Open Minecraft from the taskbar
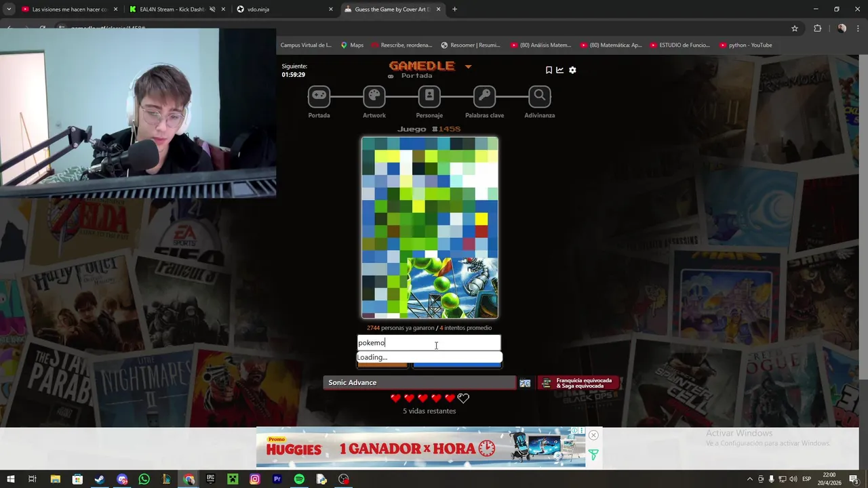868x488 pixels. pos(233,479)
